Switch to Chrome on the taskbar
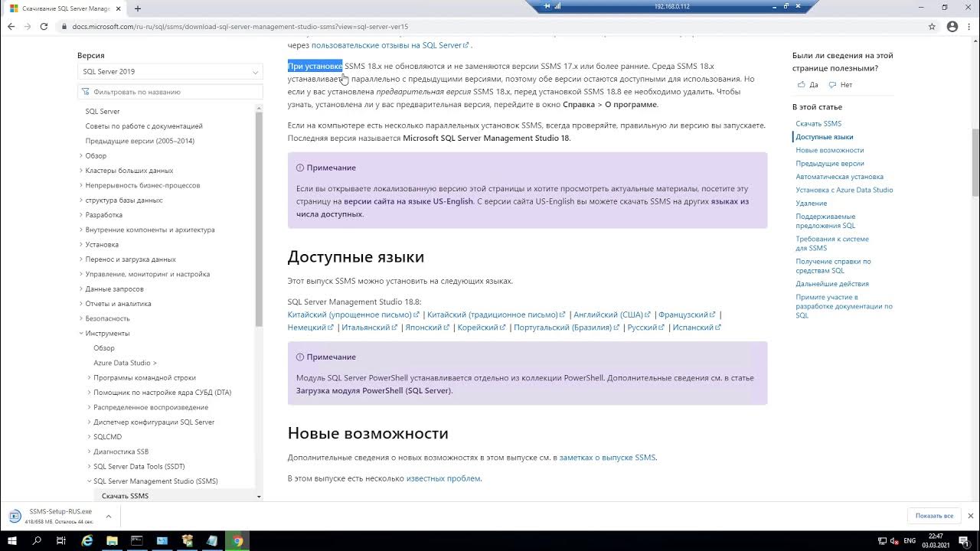This screenshot has height=551, width=980. point(238,540)
